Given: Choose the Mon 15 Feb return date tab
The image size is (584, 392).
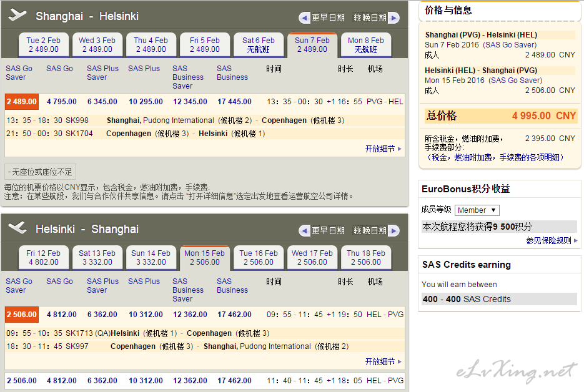Looking at the screenshot, I should (205, 258).
